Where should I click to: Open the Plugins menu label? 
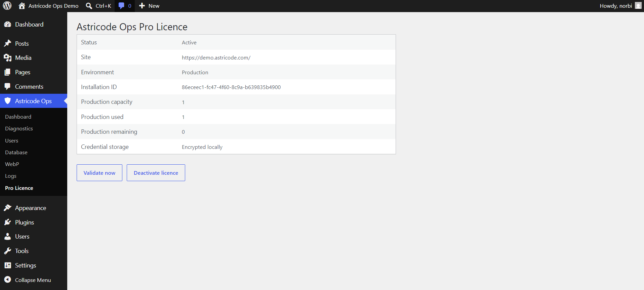click(25, 222)
